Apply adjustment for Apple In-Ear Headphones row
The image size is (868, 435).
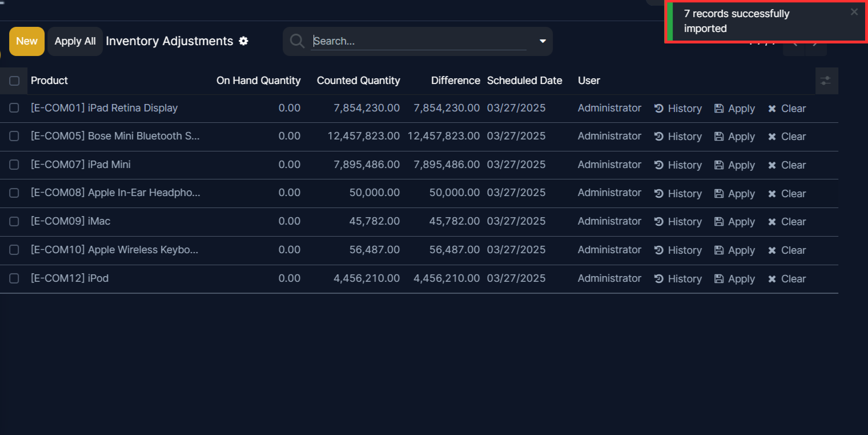click(x=735, y=194)
